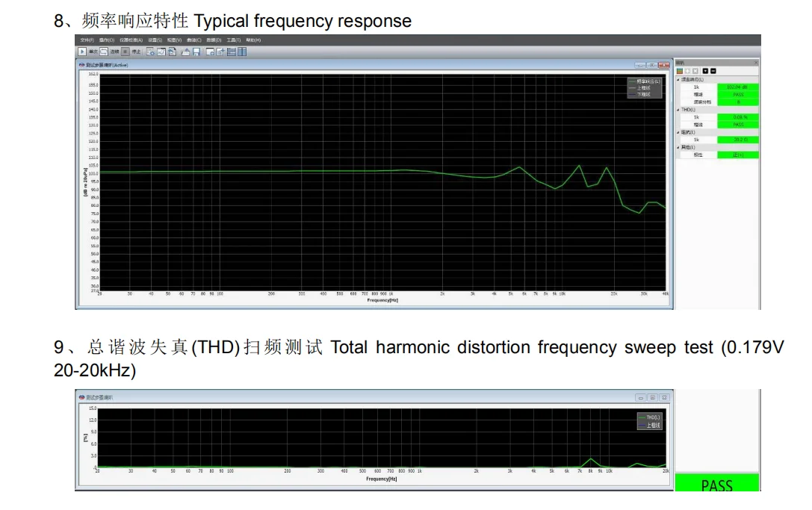
Task: Start a single test with the play icon
Action: [x=82, y=52]
